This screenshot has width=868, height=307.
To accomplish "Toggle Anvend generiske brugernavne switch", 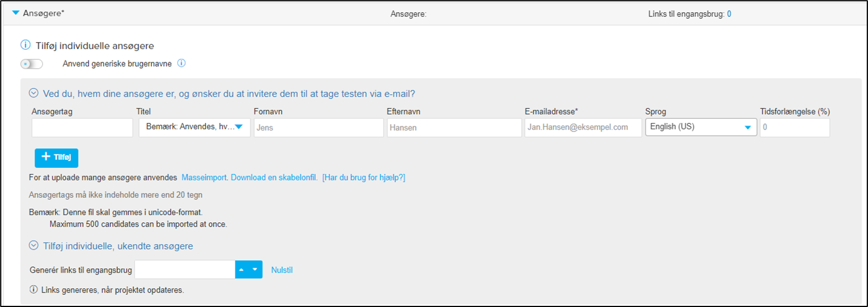I will pos(32,64).
